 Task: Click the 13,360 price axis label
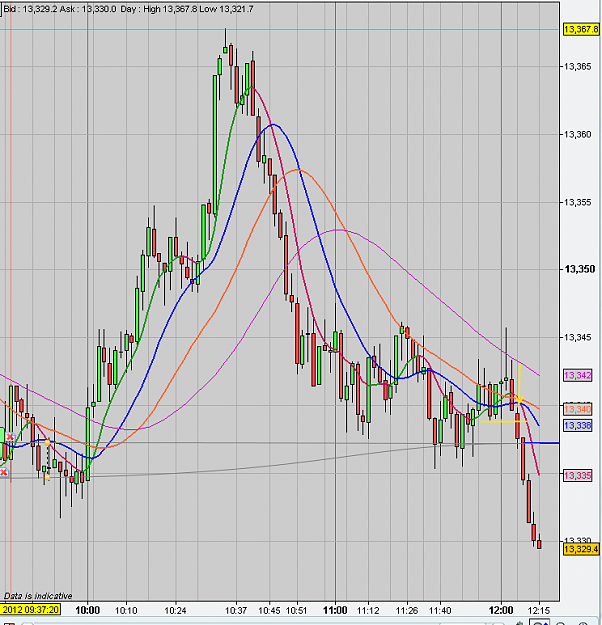click(x=578, y=134)
